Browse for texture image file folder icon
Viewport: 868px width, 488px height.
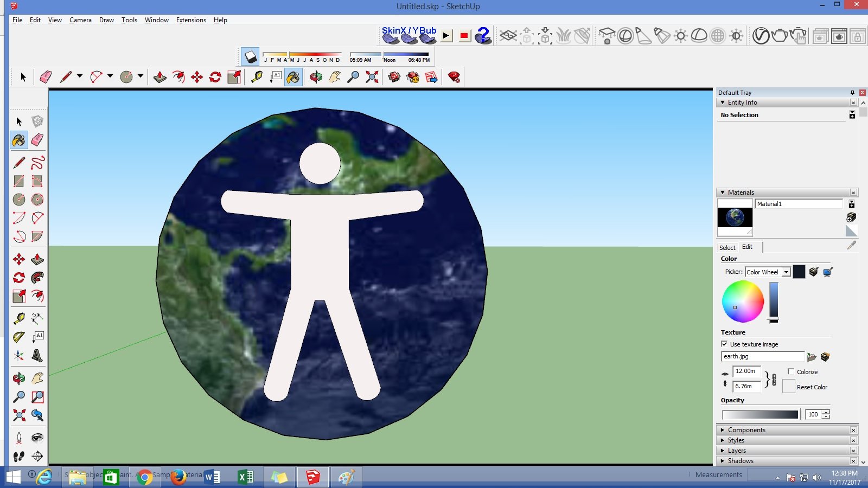tap(812, 357)
